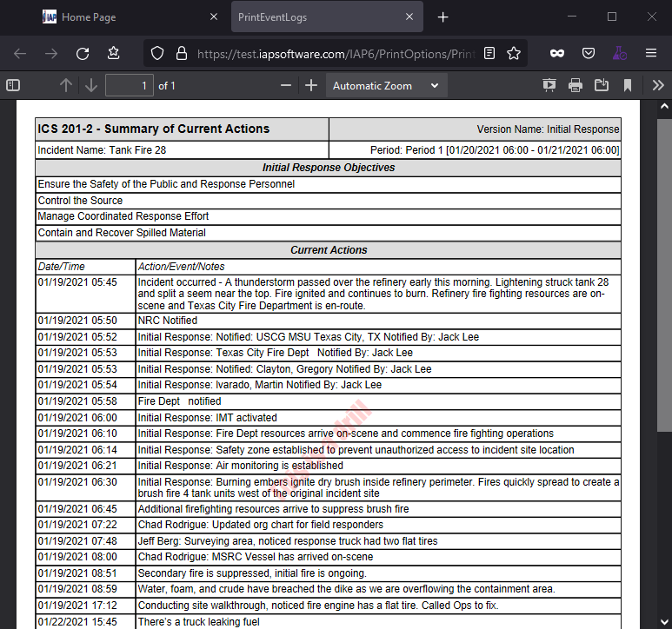This screenshot has height=629, width=672.
Task: Click the 'NRC Notified' entry
Action: 168,321
